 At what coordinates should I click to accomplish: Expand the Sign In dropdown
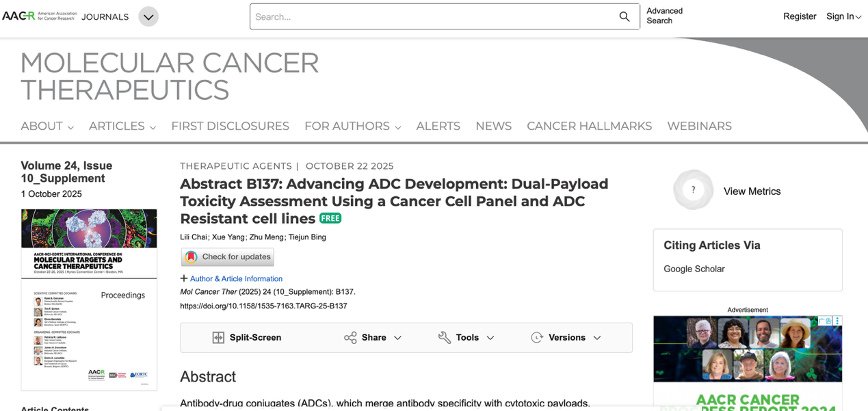pyautogui.click(x=843, y=16)
